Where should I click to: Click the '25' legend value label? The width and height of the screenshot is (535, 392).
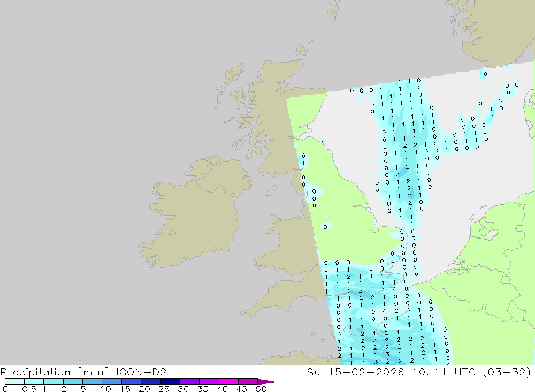(x=164, y=389)
